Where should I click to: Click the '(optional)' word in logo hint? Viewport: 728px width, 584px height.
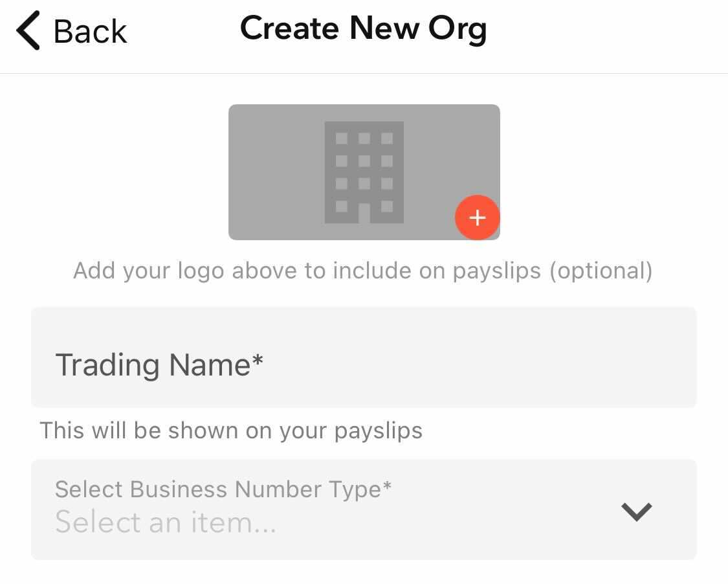point(601,270)
